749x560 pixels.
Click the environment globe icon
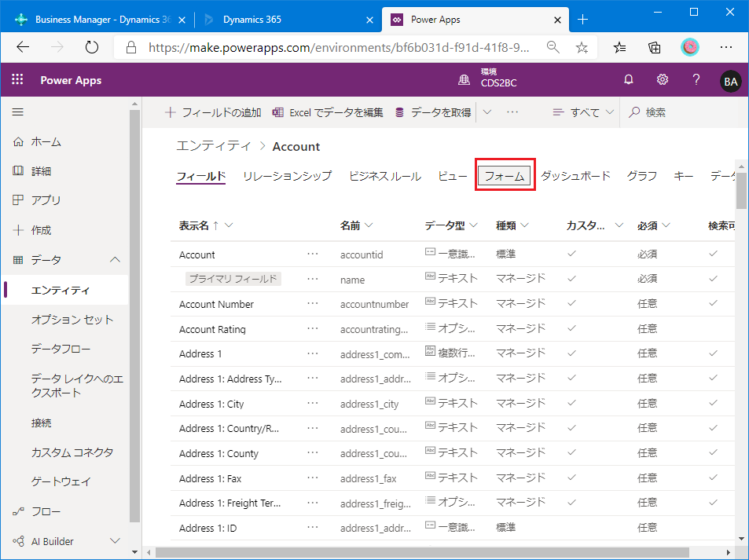(x=464, y=80)
